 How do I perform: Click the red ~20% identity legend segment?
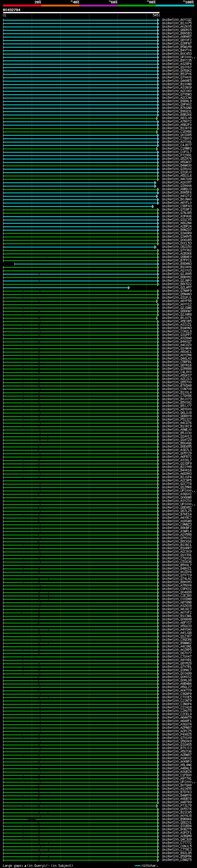point(22,6)
